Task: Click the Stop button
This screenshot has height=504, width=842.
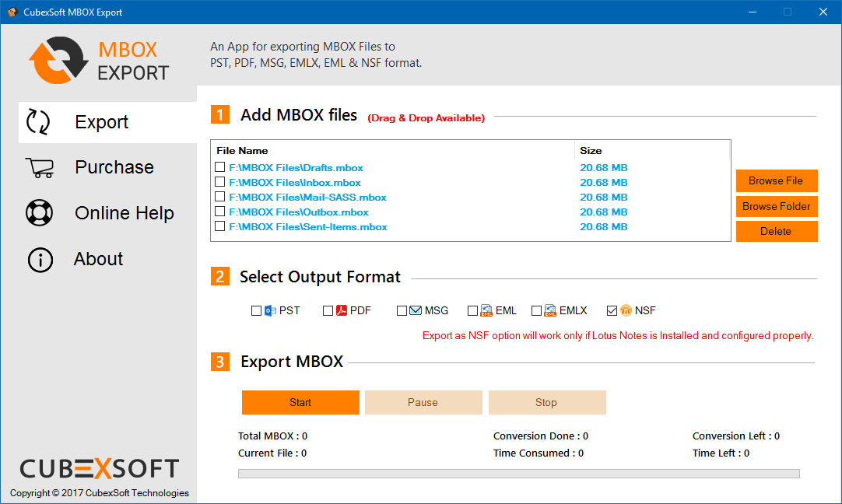Action: point(547,403)
